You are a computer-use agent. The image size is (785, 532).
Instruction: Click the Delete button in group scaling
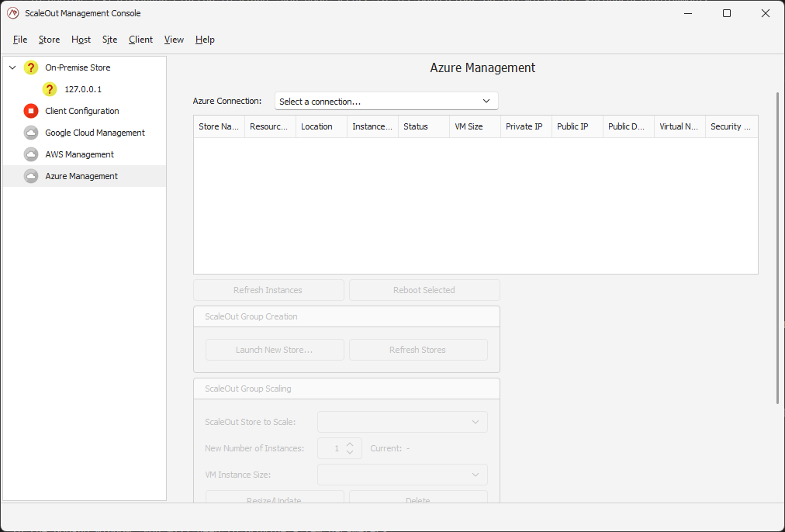(x=418, y=497)
